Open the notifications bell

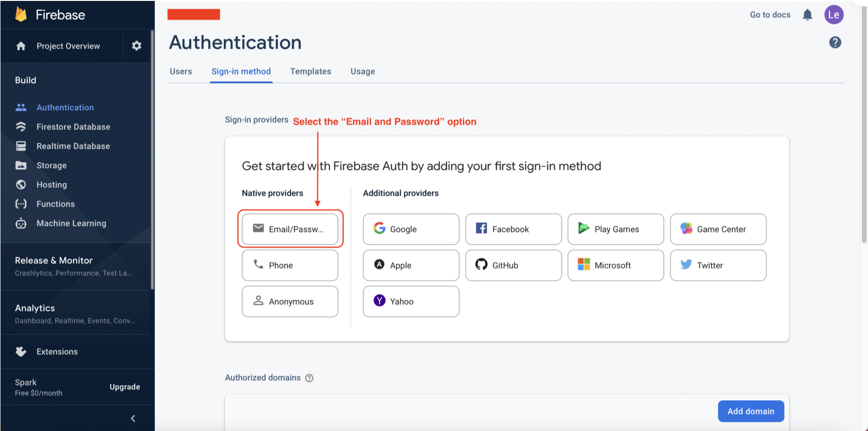(807, 15)
